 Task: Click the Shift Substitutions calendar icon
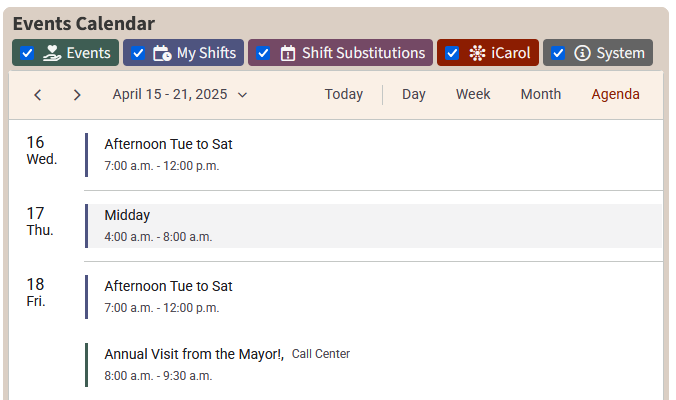(288, 53)
